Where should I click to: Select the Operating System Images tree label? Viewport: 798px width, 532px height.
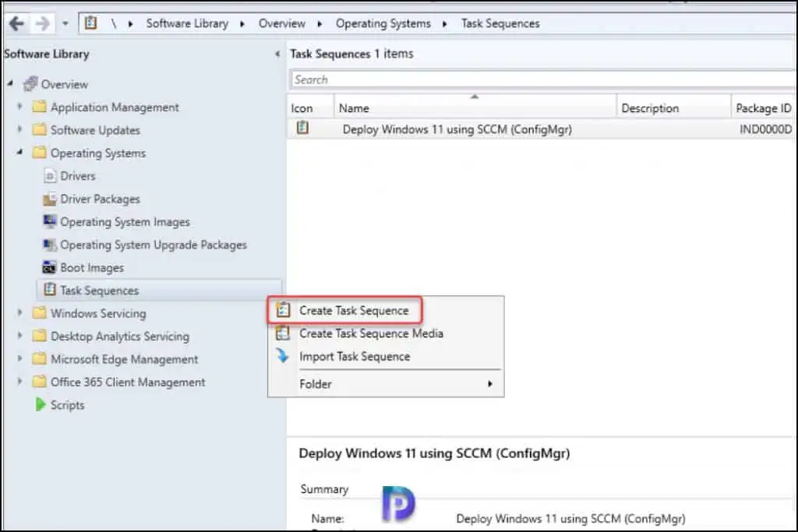125,222
